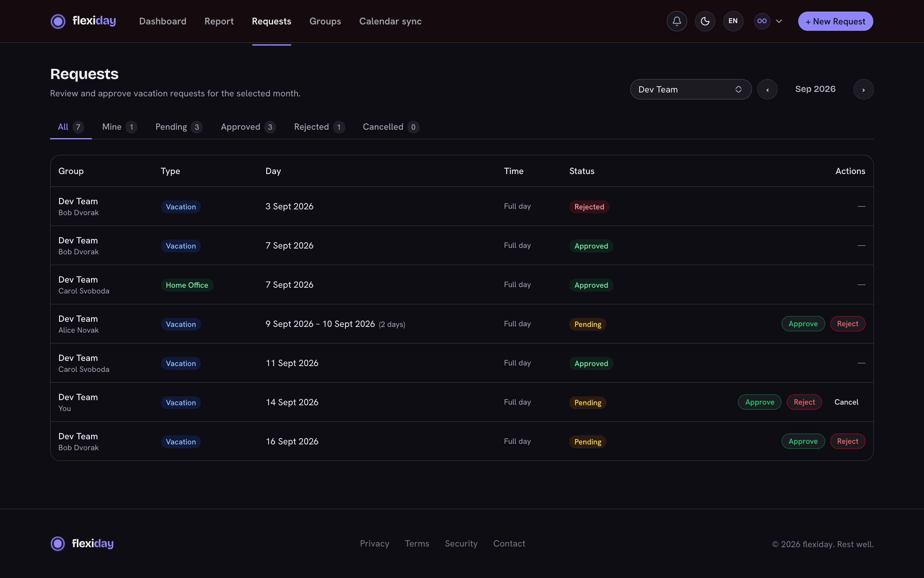Click the Actions column header

point(850,171)
